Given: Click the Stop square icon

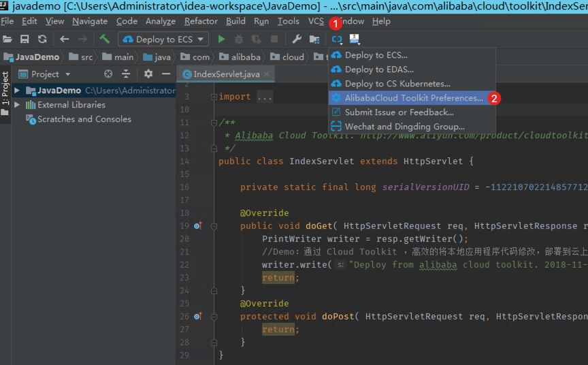Looking at the screenshot, I should 274,39.
